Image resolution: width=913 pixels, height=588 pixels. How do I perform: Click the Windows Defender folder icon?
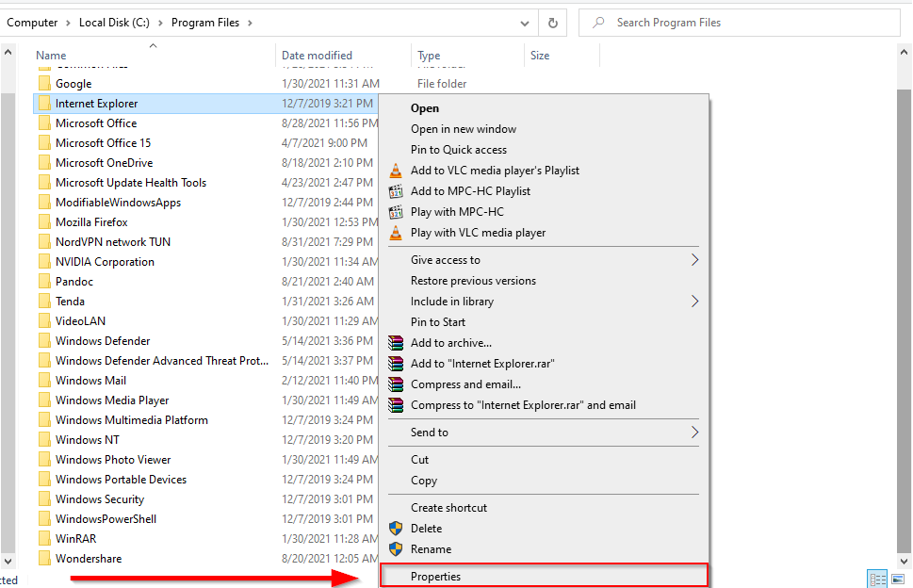click(x=44, y=341)
